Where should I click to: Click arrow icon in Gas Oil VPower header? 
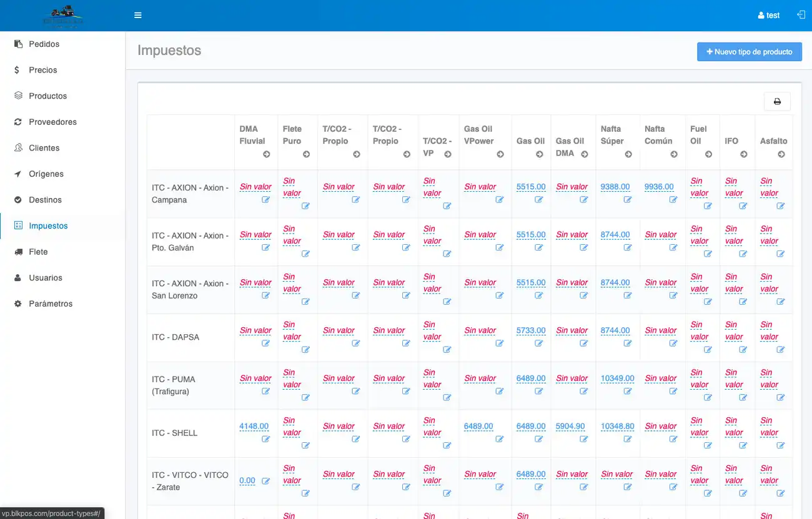(500, 154)
